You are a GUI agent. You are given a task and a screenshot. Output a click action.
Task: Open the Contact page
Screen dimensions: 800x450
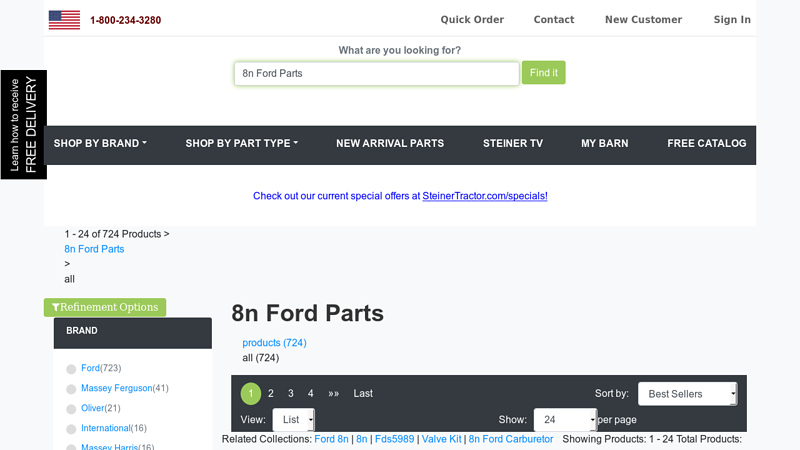point(554,19)
